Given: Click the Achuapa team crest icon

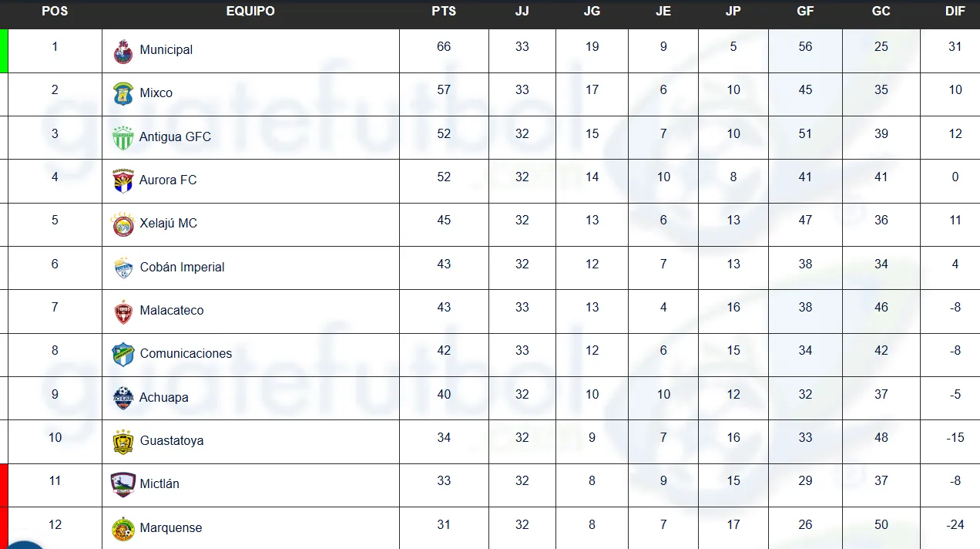Looking at the screenshot, I should [123, 397].
